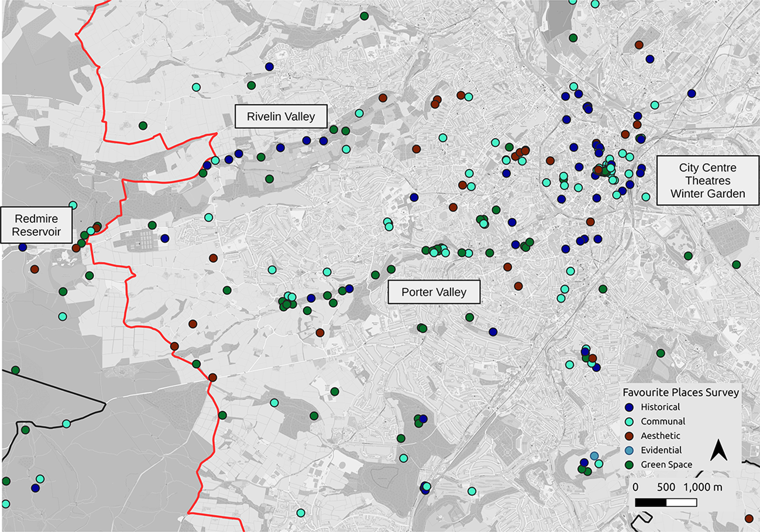The width and height of the screenshot is (760, 532).
Task: Click the Favourite Places Survey legend title
Action: pos(680,392)
